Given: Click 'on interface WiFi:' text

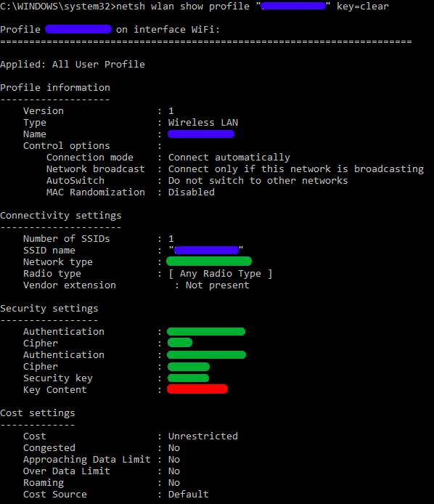Looking at the screenshot, I should [168, 30].
